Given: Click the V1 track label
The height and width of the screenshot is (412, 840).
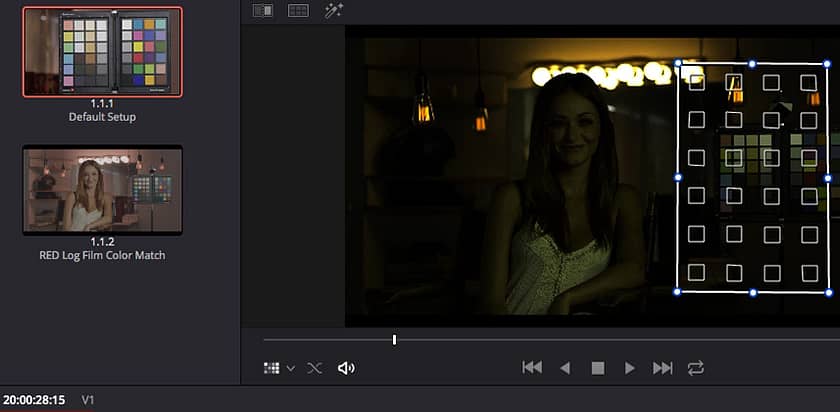Looking at the screenshot, I should click(88, 400).
